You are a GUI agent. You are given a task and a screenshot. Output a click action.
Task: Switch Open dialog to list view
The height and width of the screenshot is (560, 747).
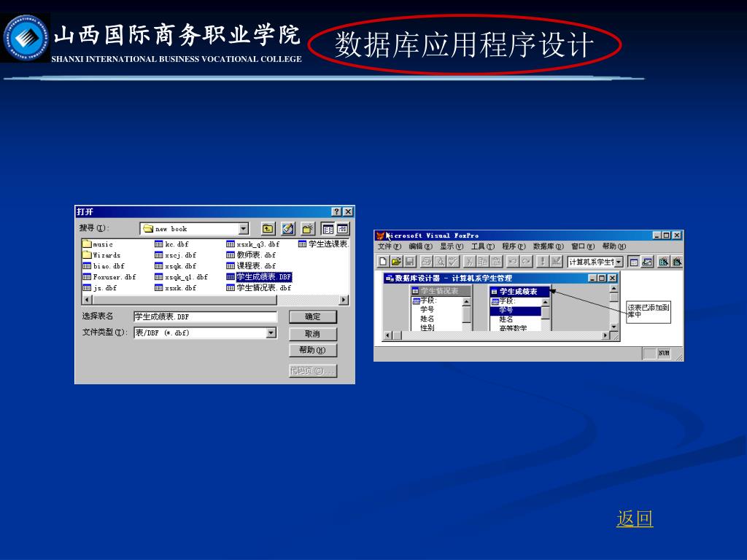coord(328,229)
